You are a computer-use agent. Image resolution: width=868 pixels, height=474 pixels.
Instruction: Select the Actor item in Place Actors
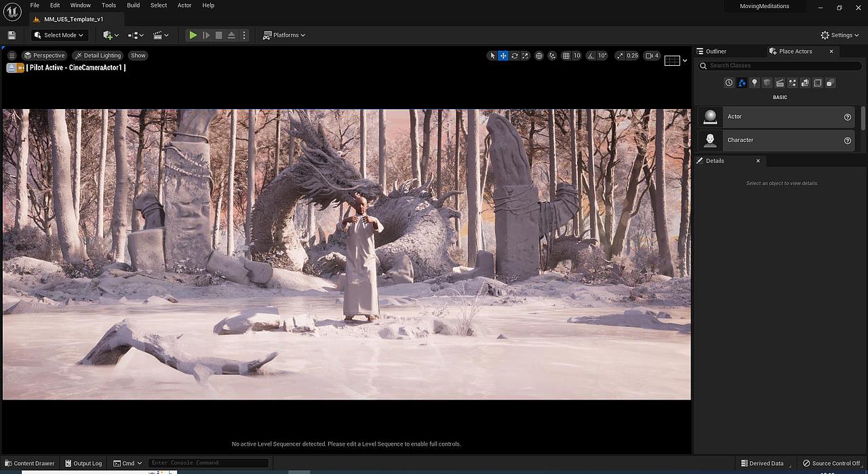point(776,117)
